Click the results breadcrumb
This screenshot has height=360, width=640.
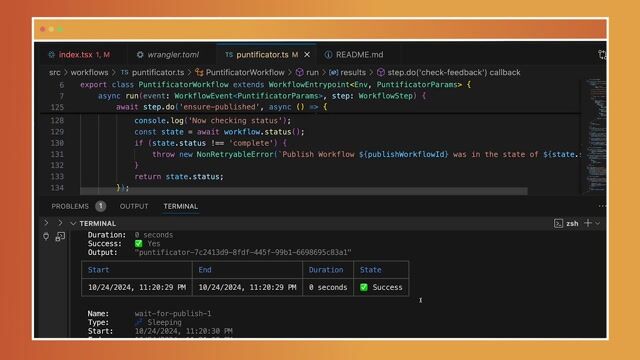click(x=353, y=73)
